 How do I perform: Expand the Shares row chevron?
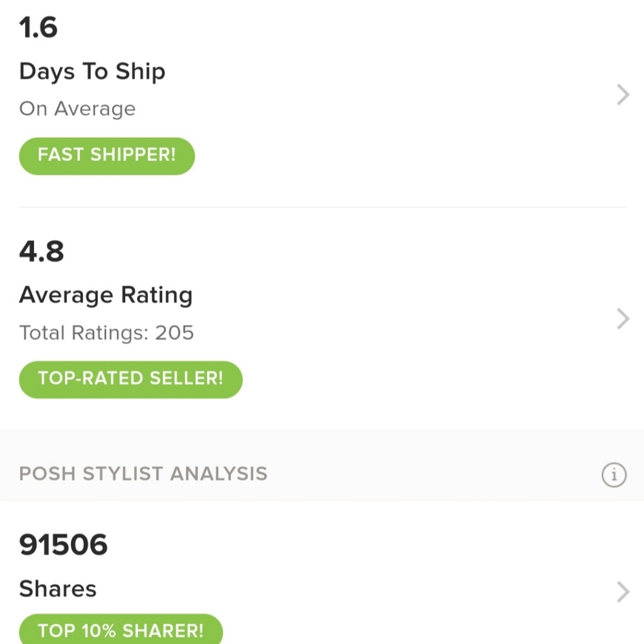click(x=622, y=591)
